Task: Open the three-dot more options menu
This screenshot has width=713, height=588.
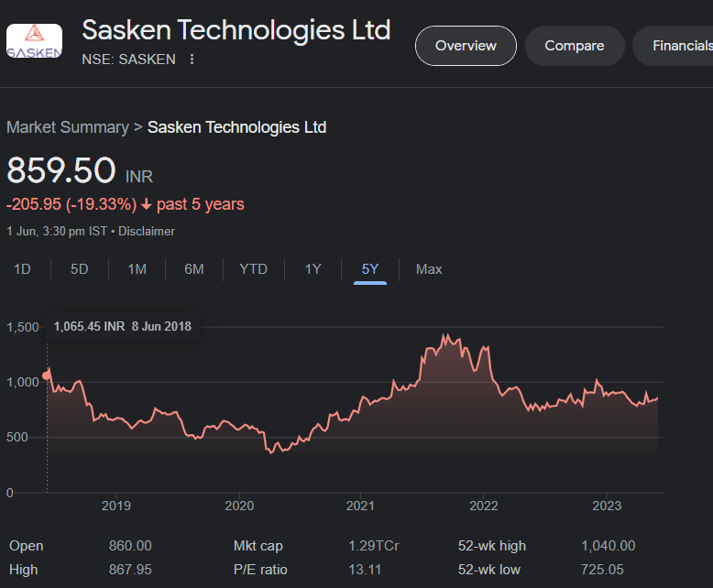Action: [x=192, y=60]
